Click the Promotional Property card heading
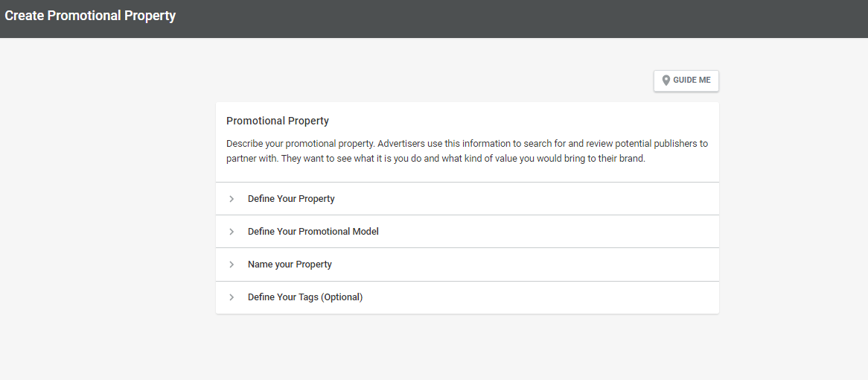The width and height of the screenshot is (868, 380). [278, 121]
